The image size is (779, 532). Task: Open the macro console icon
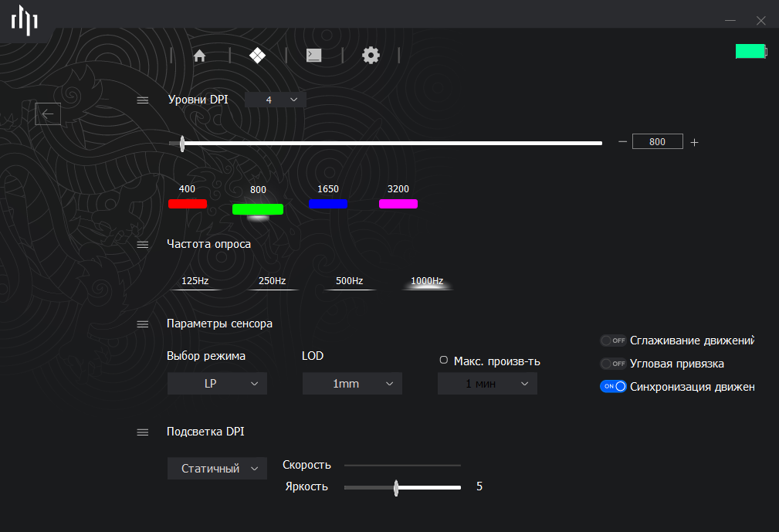(x=314, y=55)
